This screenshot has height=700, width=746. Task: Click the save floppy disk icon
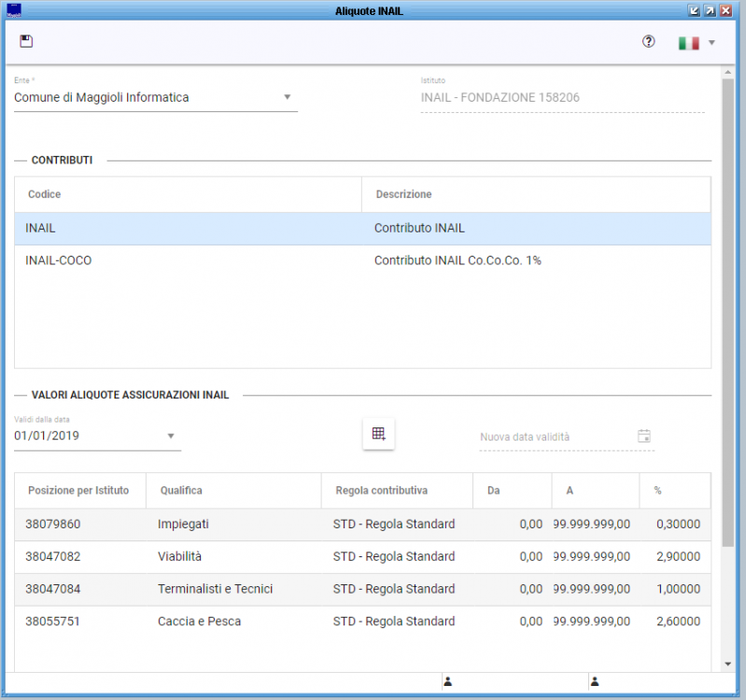(26, 41)
